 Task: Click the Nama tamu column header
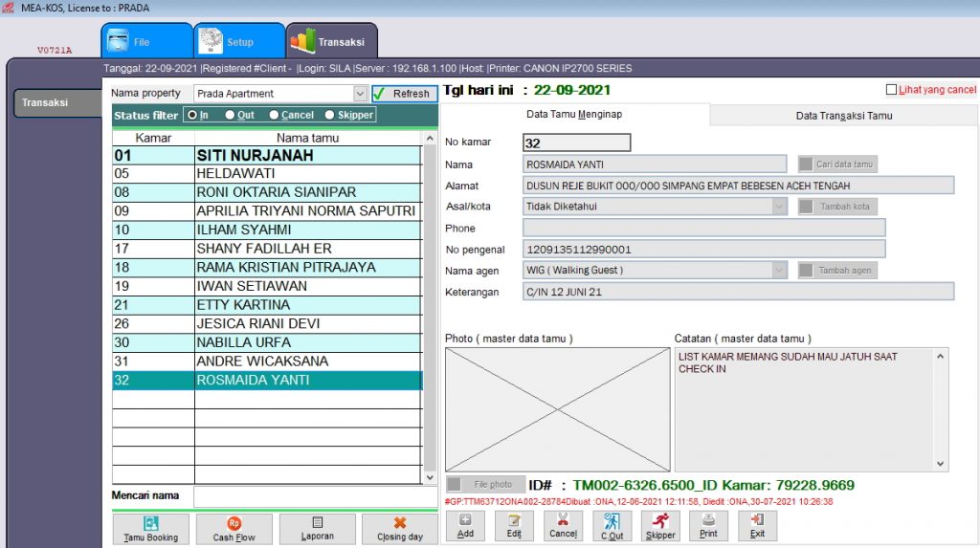308,138
